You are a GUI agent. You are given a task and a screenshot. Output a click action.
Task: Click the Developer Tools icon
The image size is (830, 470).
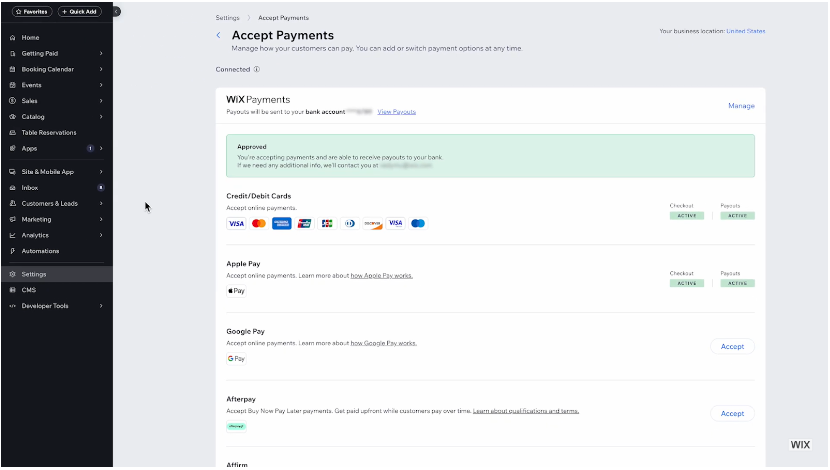(x=13, y=306)
